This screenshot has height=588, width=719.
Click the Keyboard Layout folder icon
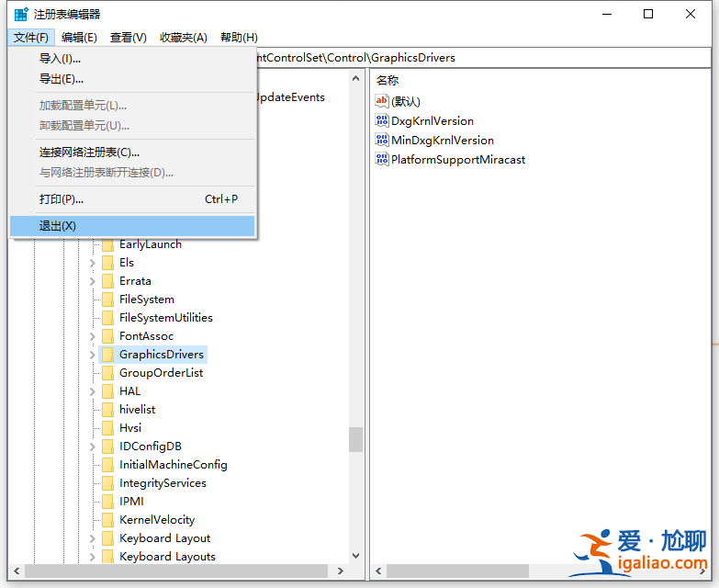tap(107, 538)
